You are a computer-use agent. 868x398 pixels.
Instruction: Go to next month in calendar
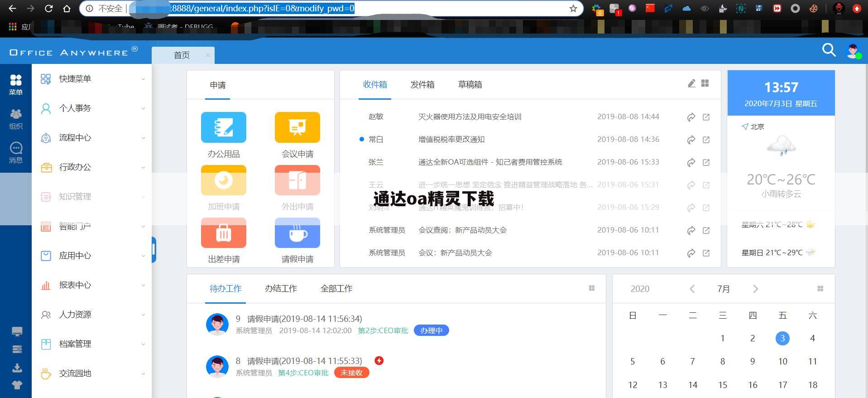tap(755, 289)
